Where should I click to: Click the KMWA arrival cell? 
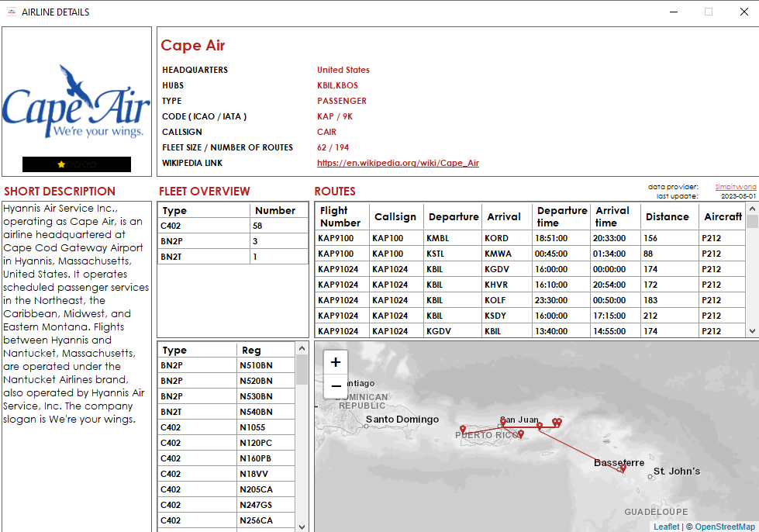tap(507, 254)
